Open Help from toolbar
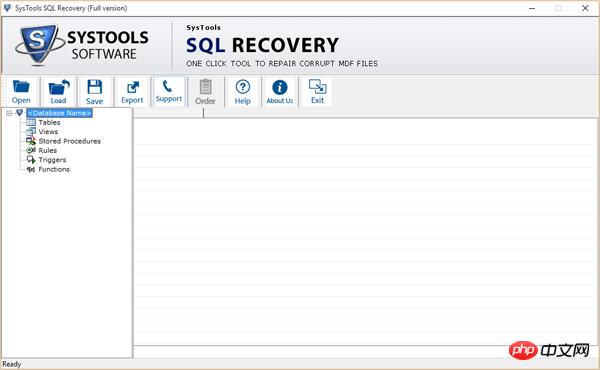Screen dimensions: 600x370 [243, 91]
